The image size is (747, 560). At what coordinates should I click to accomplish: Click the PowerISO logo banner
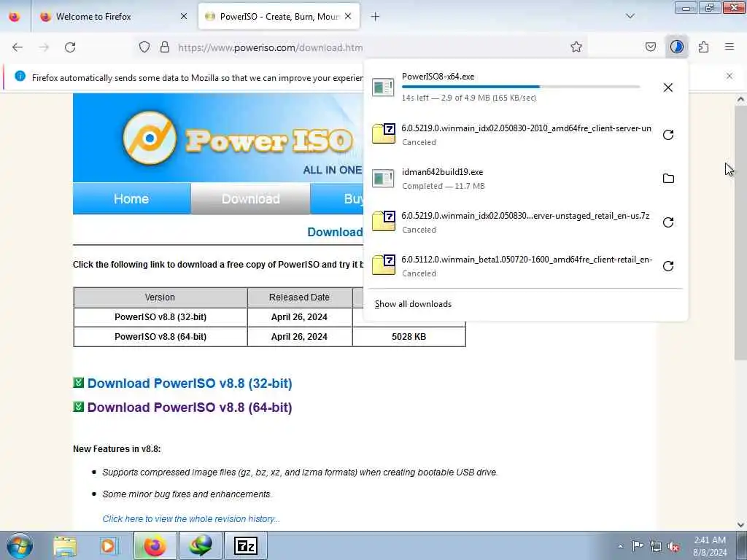pos(218,138)
